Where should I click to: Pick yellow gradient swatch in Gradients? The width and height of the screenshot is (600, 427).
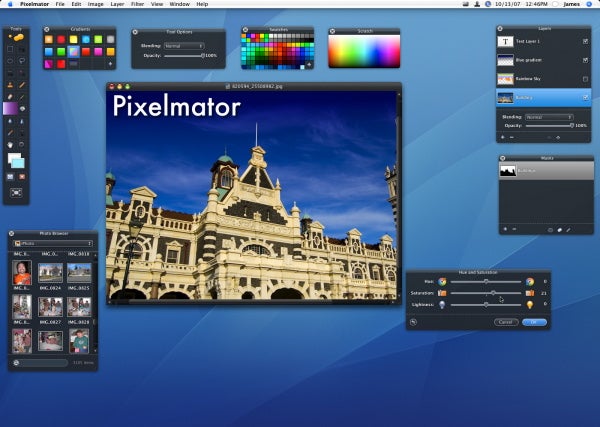pyautogui.click(x=73, y=39)
